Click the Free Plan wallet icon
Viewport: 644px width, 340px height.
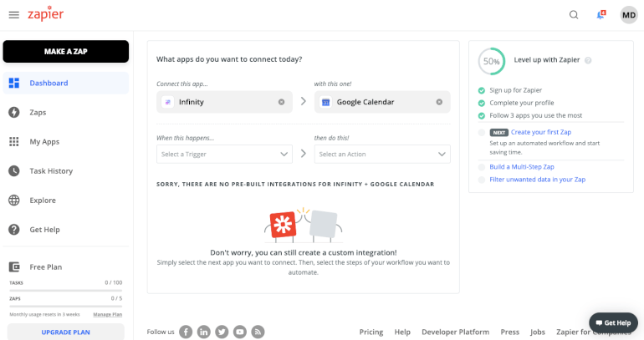coord(14,267)
